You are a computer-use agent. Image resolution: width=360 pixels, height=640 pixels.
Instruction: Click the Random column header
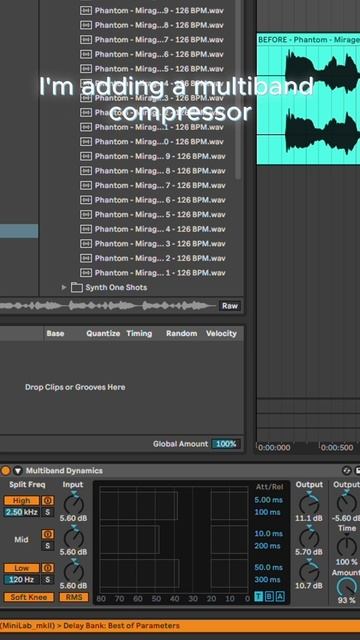click(181, 333)
